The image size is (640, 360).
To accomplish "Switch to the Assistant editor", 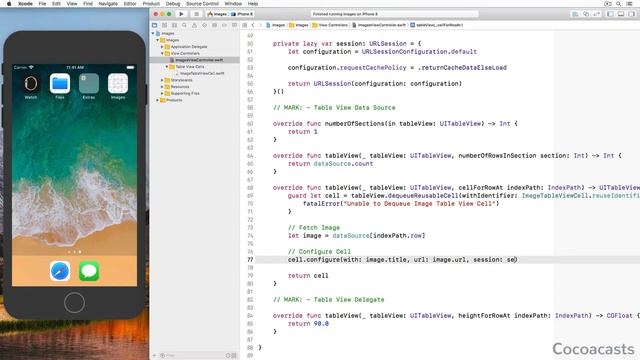I will tap(586, 14).
